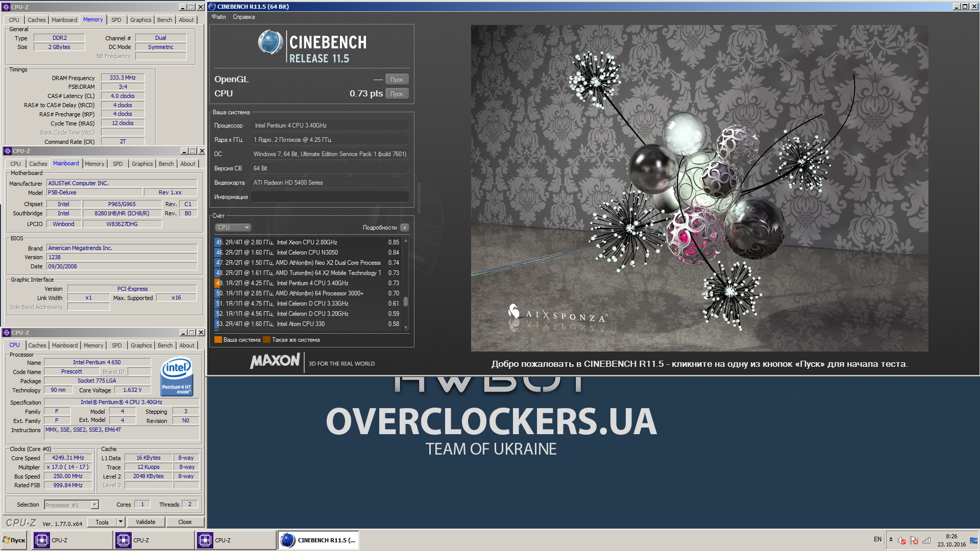Viewport: 980px width, 551px height.
Task: Click the Информация input field
Action: (330, 197)
